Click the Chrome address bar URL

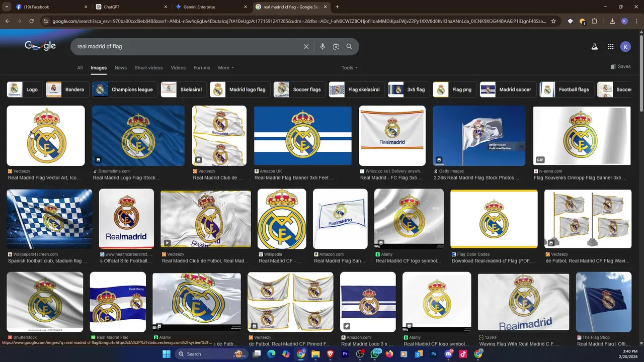point(299,21)
